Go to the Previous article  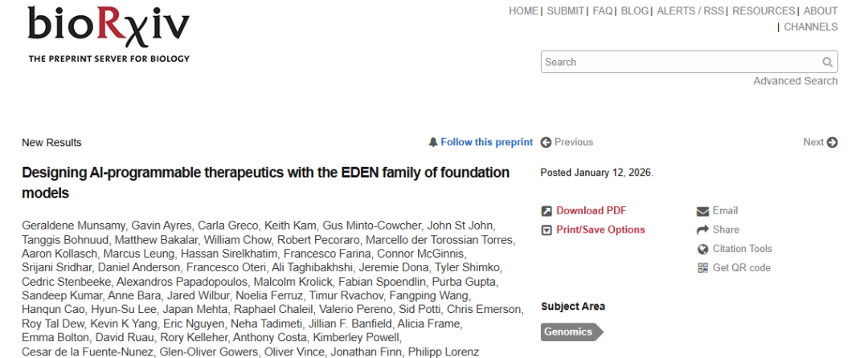[x=567, y=142]
